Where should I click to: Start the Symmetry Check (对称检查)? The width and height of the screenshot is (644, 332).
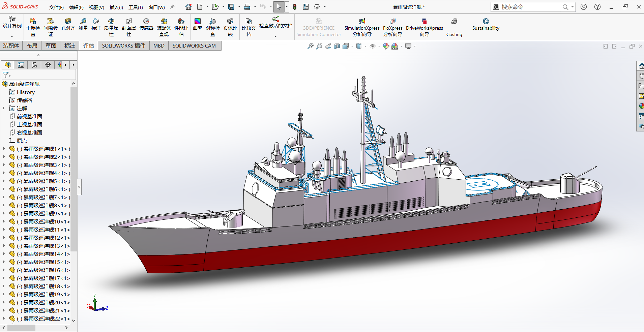point(213,27)
